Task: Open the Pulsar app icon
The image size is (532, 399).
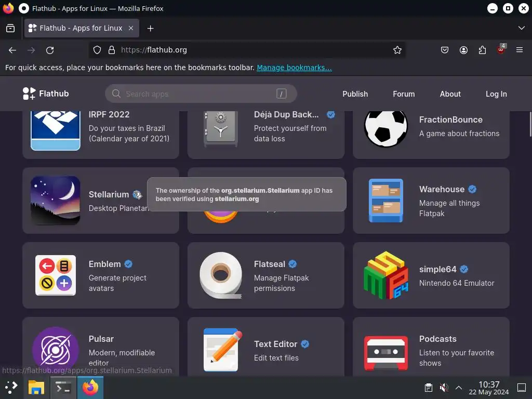Action: pyautogui.click(x=55, y=350)
